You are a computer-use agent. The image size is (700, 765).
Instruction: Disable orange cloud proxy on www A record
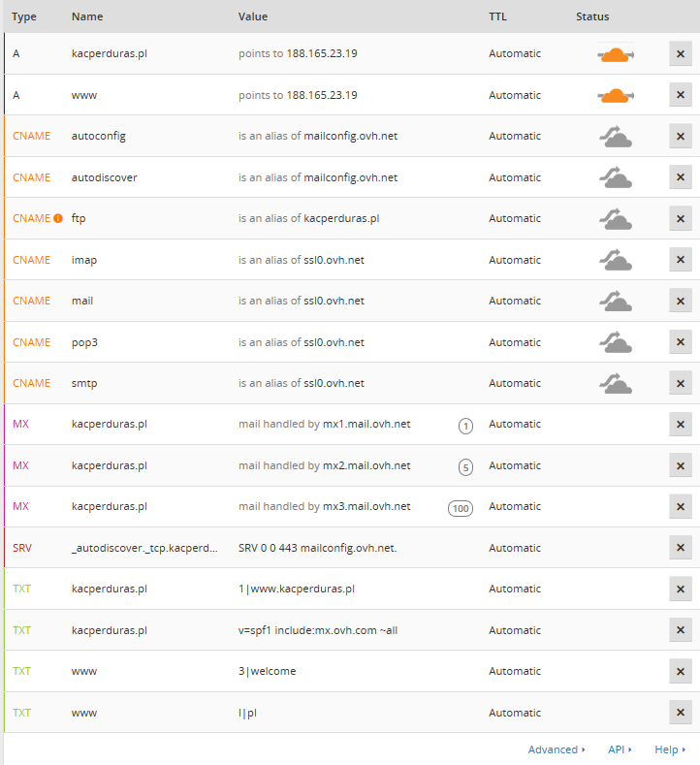(616, 95)
